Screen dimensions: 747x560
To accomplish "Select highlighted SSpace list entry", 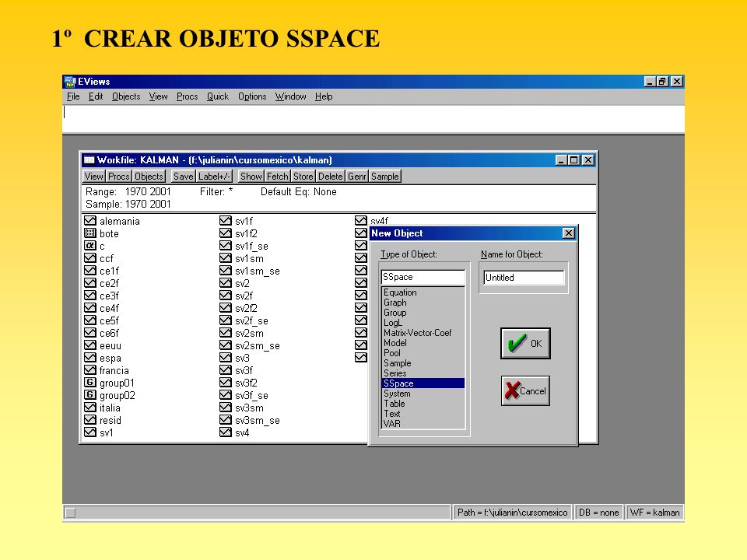I will [x=423, y=383].
